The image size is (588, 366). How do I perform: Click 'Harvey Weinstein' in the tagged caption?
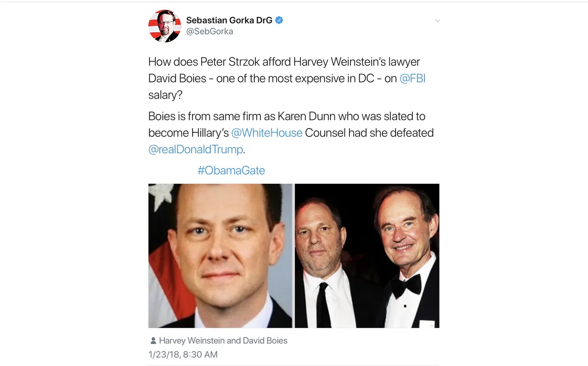[x=192, y=341]
